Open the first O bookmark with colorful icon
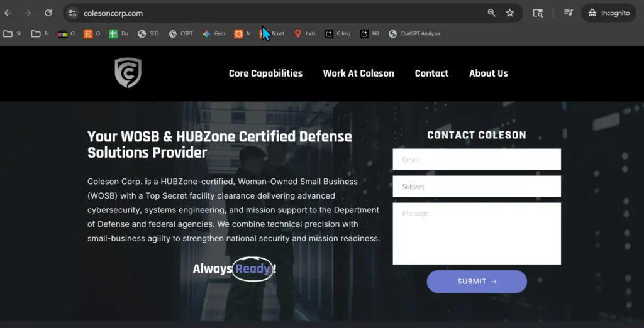 66,34
